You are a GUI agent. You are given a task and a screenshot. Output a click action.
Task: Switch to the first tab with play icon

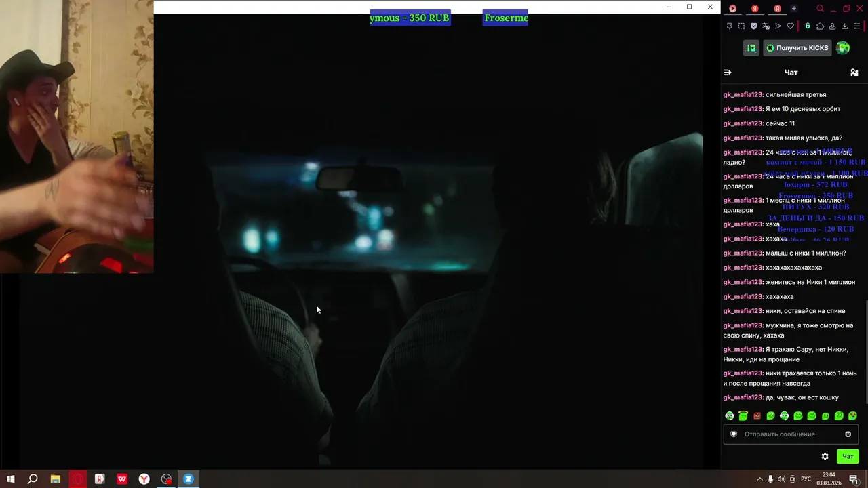[x=732, y=9]
